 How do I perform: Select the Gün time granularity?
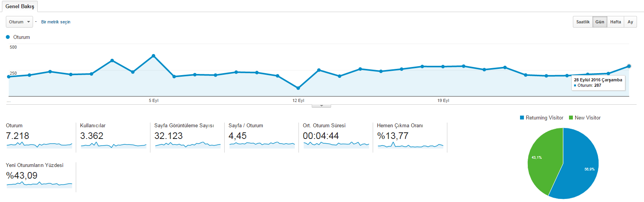600,22
